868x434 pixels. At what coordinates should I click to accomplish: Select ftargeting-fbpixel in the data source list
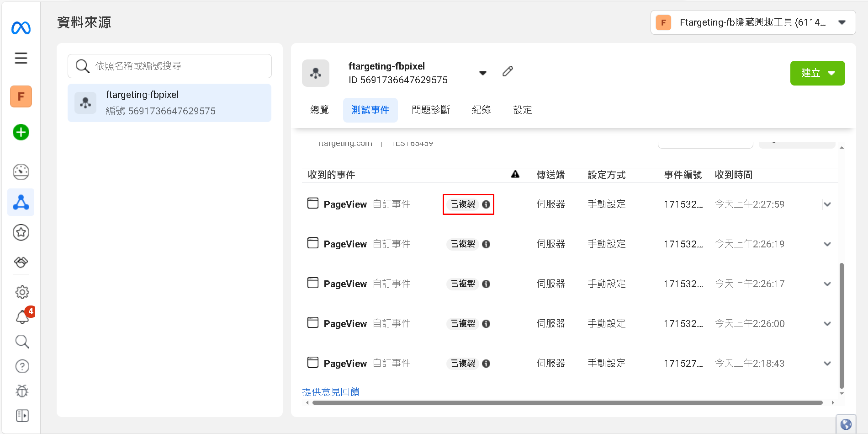pos(169,103)
